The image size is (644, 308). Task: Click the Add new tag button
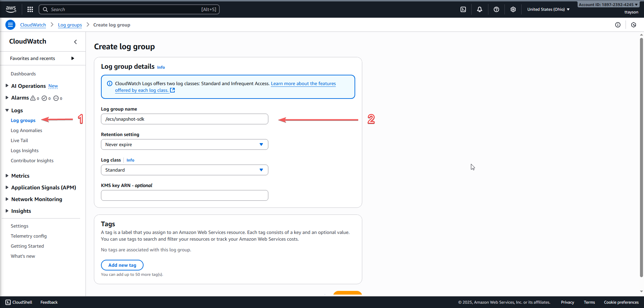pos(122,265)
